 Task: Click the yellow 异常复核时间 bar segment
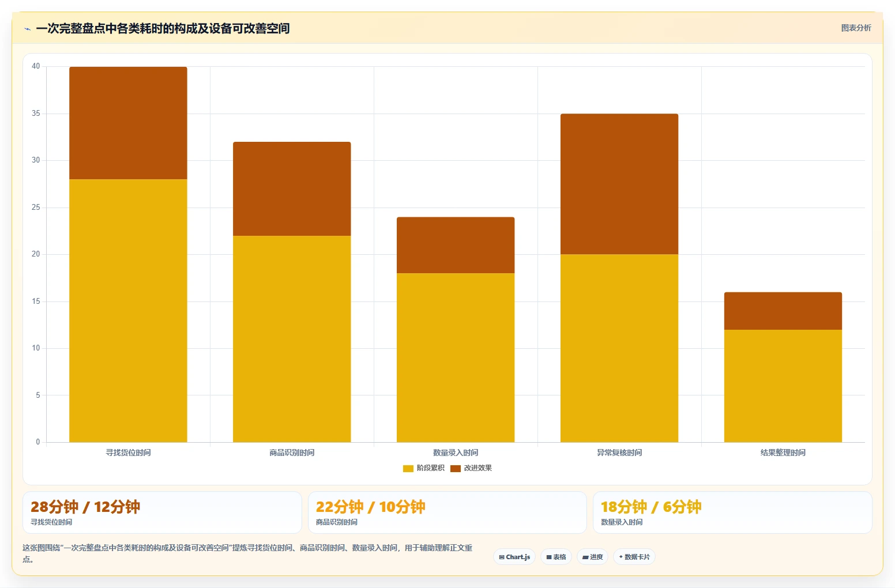pos(619,348)
